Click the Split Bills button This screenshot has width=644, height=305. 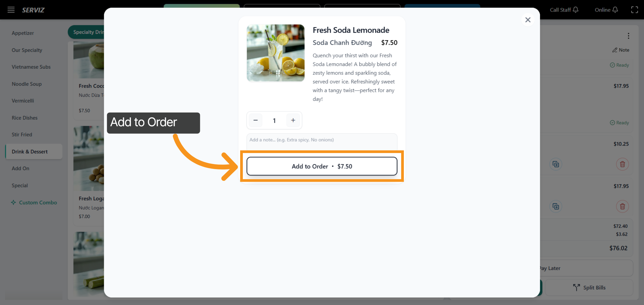(590, 287)
